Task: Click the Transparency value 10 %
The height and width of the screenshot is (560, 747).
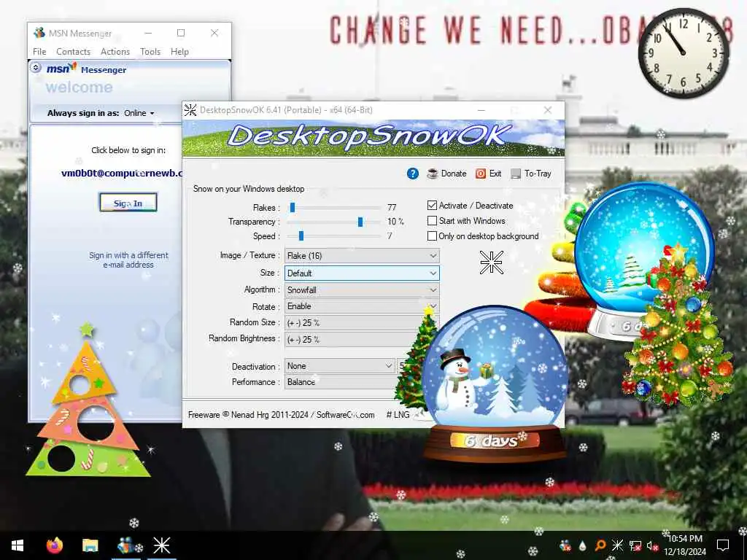Action: point(395,222)
